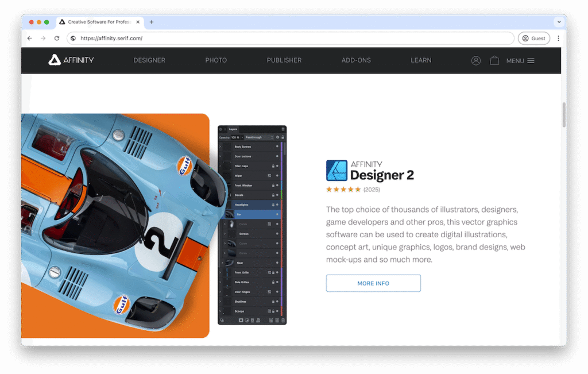Image resolution: width=588 pixels, height=374 pixels.
Task: Expand the Door buttons layer group
Action: (x=220, y=156)
